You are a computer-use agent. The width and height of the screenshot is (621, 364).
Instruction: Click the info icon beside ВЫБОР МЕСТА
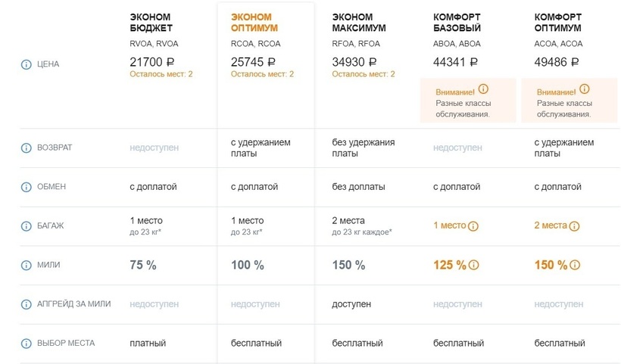pyautogui.click(x=27, y=344)
